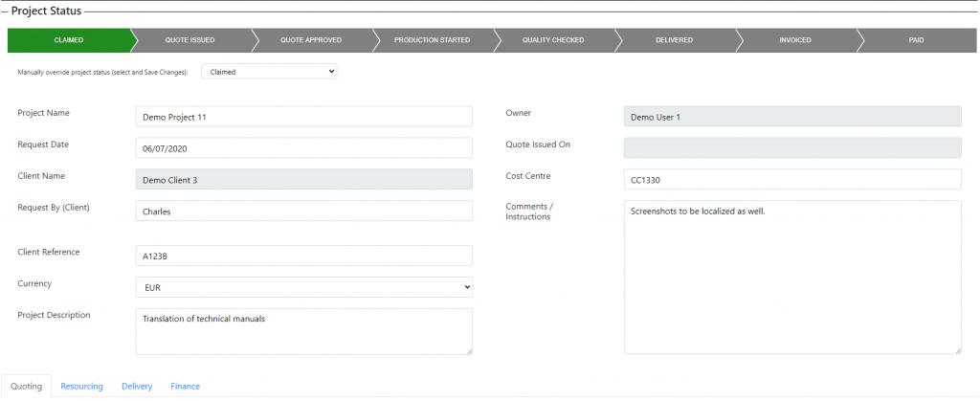Image resolution: width=980 pixels, height=401 pixels.
Task: Click the Project Description textarea resize handle
Action: pyautogui.click(x=469, y=351)
